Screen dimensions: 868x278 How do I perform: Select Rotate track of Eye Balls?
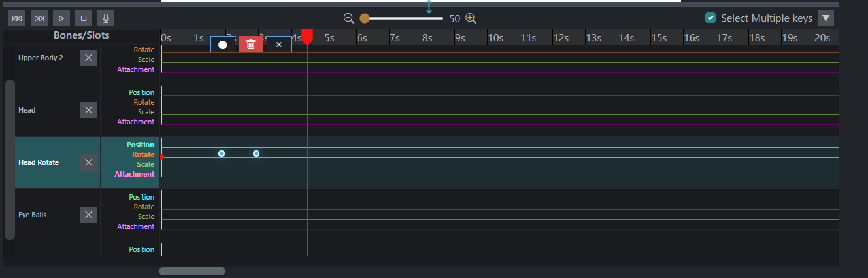[x=144, y=207]
